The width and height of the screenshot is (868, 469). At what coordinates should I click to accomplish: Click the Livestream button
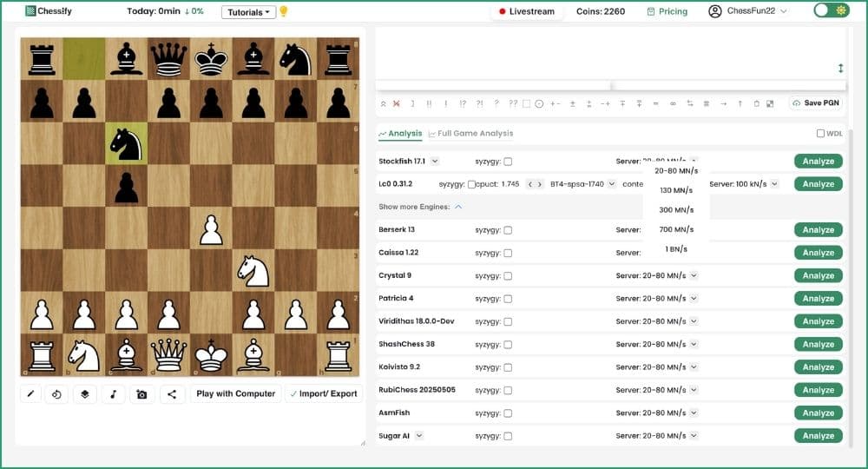pos(527,11)
